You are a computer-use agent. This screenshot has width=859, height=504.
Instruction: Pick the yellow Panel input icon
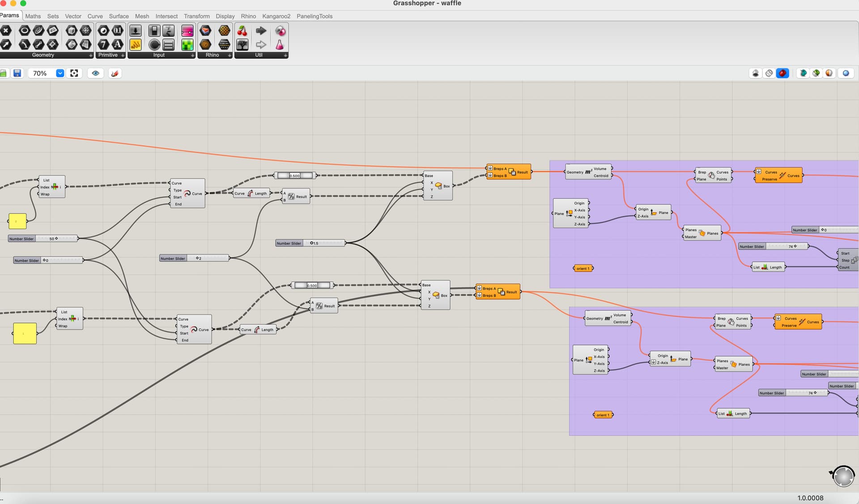tap(135, 44)
